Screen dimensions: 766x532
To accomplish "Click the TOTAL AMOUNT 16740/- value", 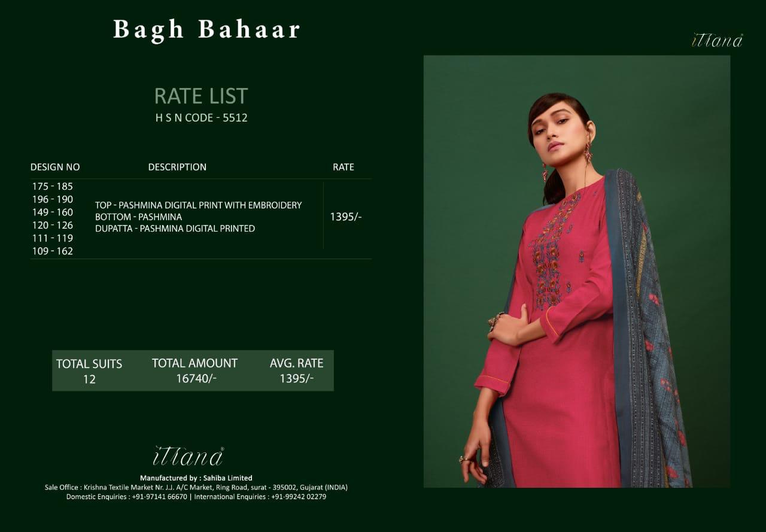I will (196, 378).
